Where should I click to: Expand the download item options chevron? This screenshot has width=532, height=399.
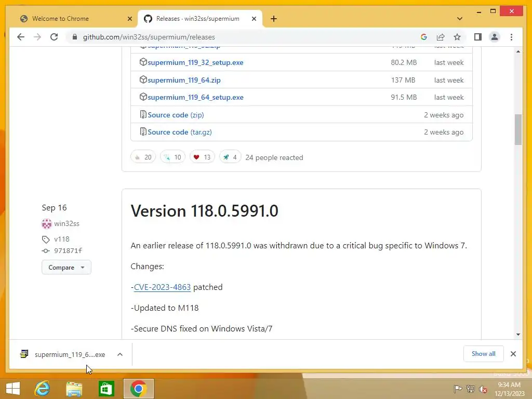(x=120, y=354)
